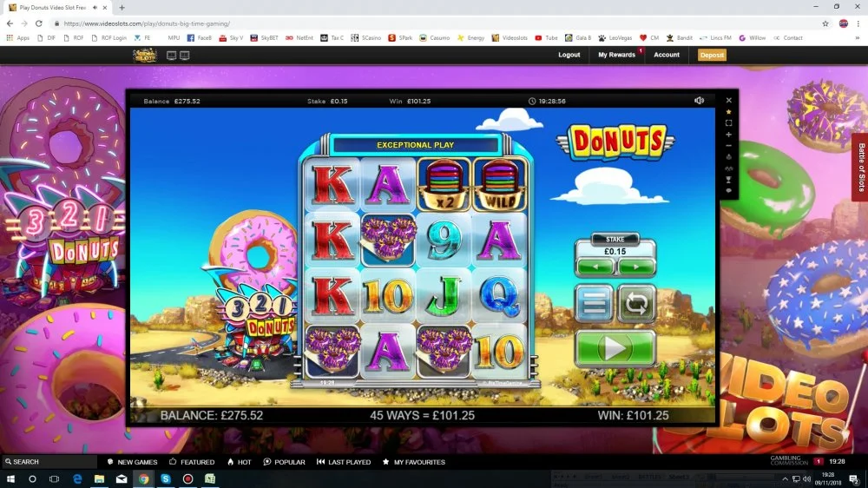868x488 pixels.
Task: Open the NEW GAMES tab
Action: (x=132, y=461)
